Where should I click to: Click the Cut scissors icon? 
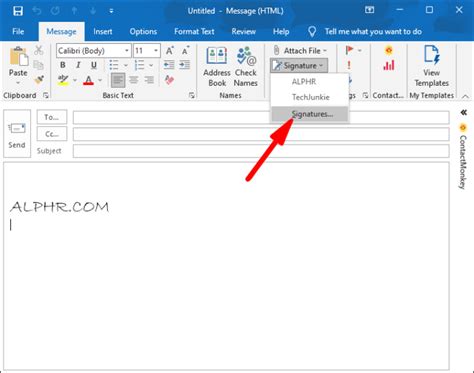pos(39,50)
